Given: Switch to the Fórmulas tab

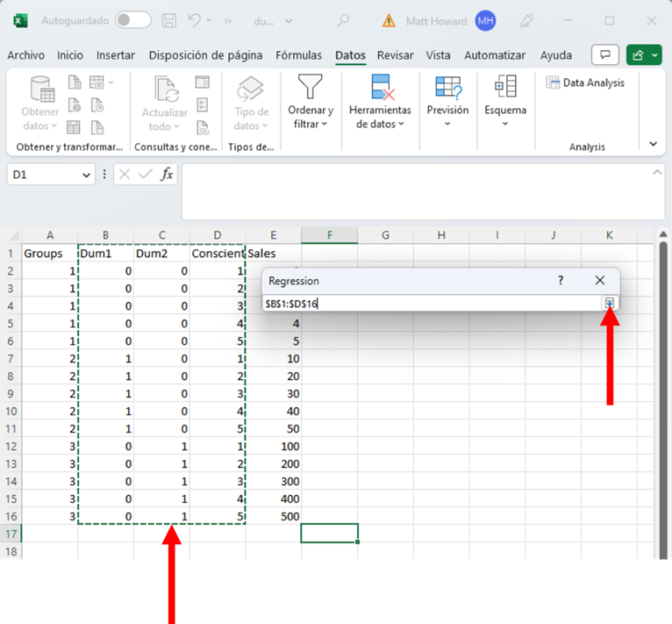Looking at the screenshot, I should click(298, 55).
